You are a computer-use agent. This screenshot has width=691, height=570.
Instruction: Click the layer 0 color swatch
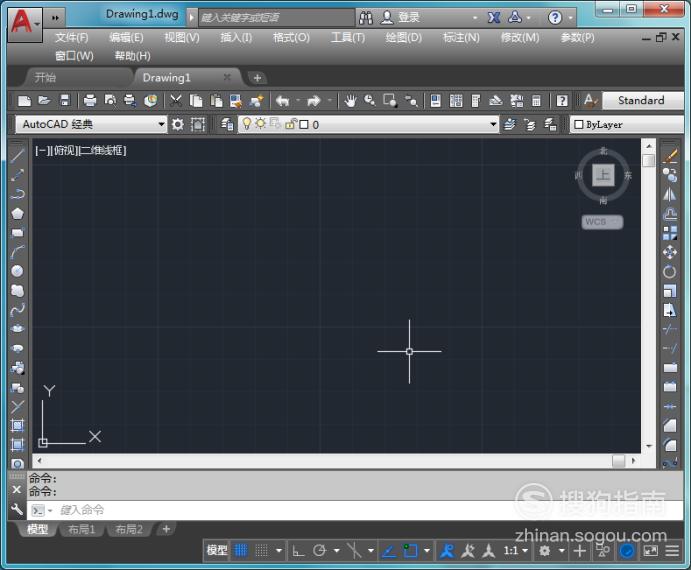304,125
